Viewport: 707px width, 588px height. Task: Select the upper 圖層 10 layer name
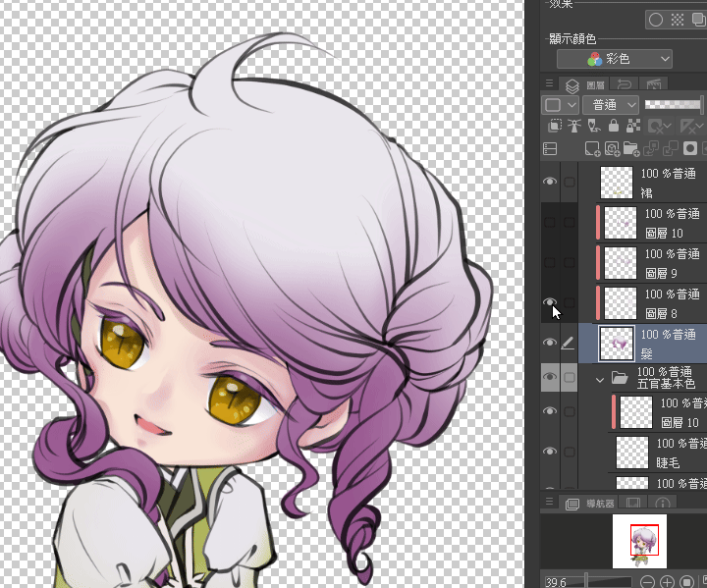(664, 233)
